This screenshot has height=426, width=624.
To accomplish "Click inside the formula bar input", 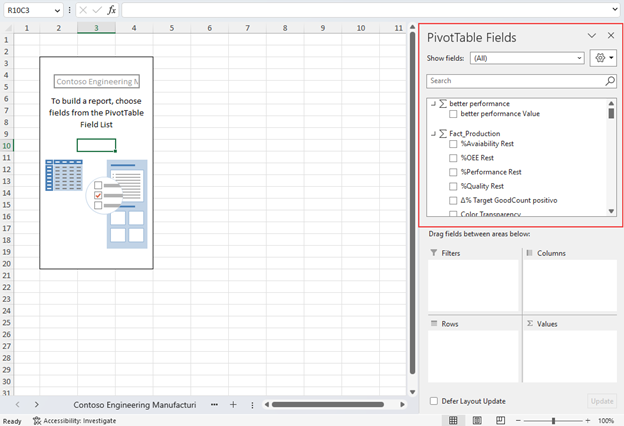I will coord(366,10).
